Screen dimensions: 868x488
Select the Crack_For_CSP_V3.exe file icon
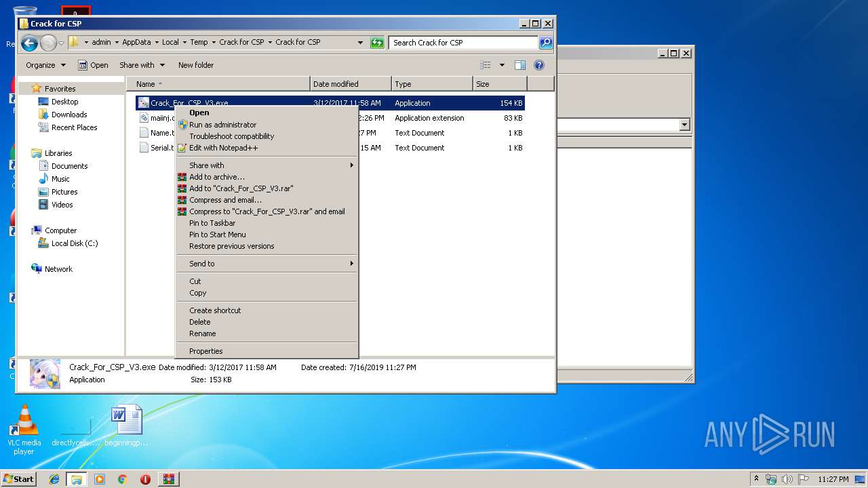(143, 103)
